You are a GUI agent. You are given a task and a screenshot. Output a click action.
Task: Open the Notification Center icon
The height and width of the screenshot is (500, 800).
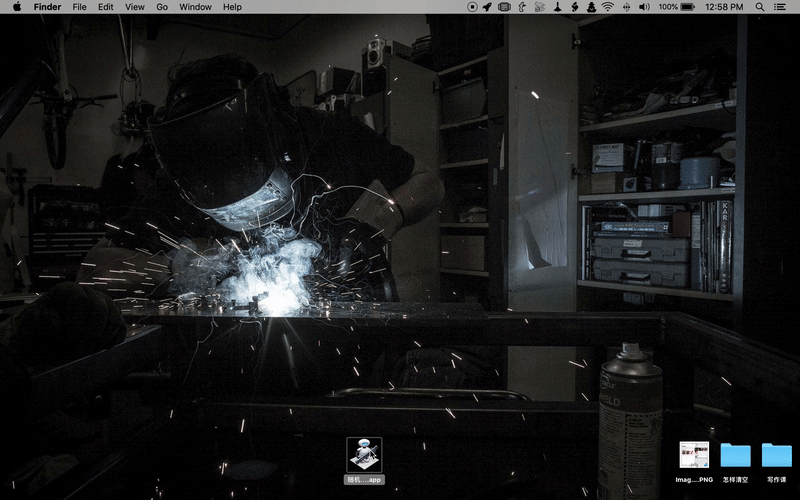tap(783, 7)
